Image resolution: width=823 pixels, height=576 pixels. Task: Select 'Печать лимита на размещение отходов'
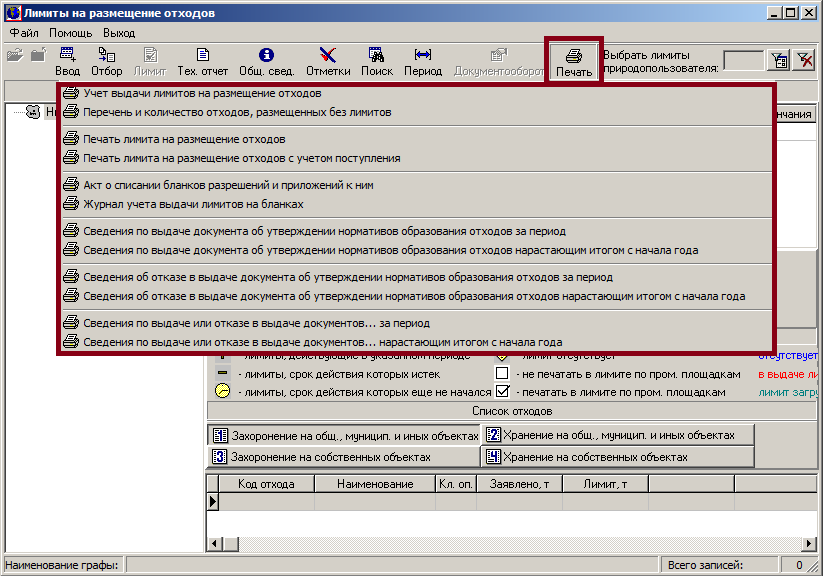tap(184, 139)
